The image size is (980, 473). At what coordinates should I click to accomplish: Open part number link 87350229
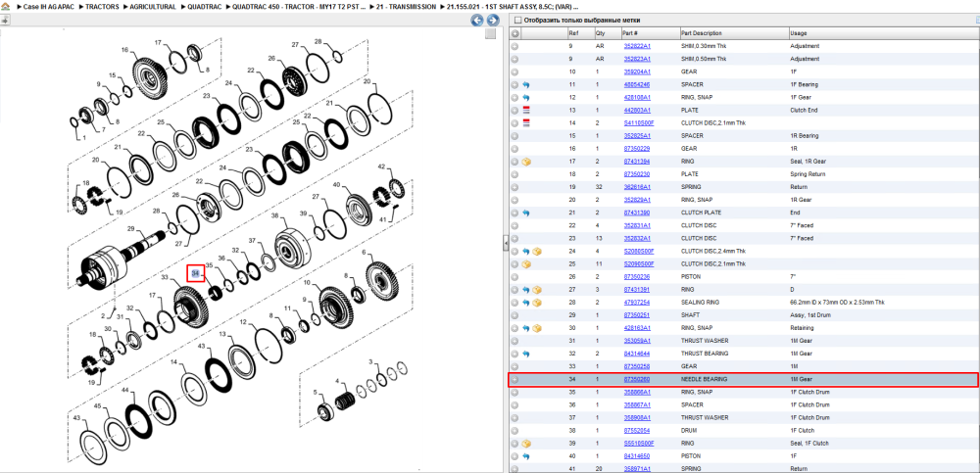[637, 149]
